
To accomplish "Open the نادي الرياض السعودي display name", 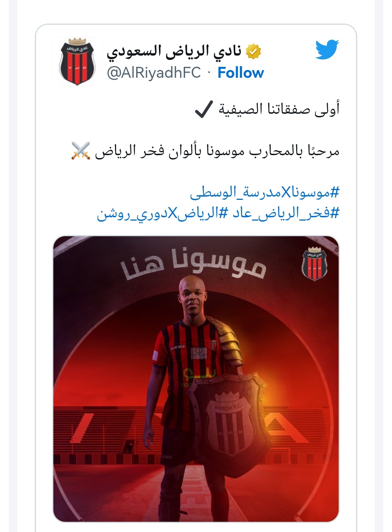I will coord(174,52).
